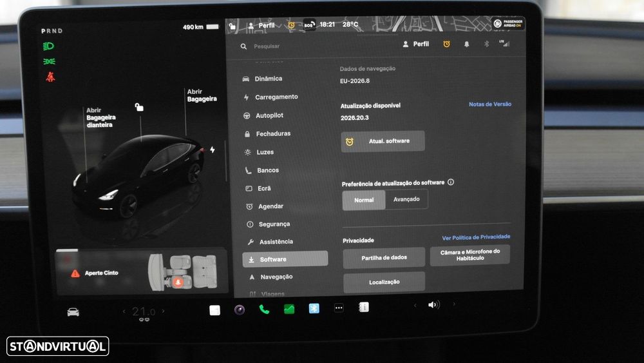Tap the yellow alarm icon in settings header
Image resolution: width=644 pixels, height=363 pixels.
(446, 44)
